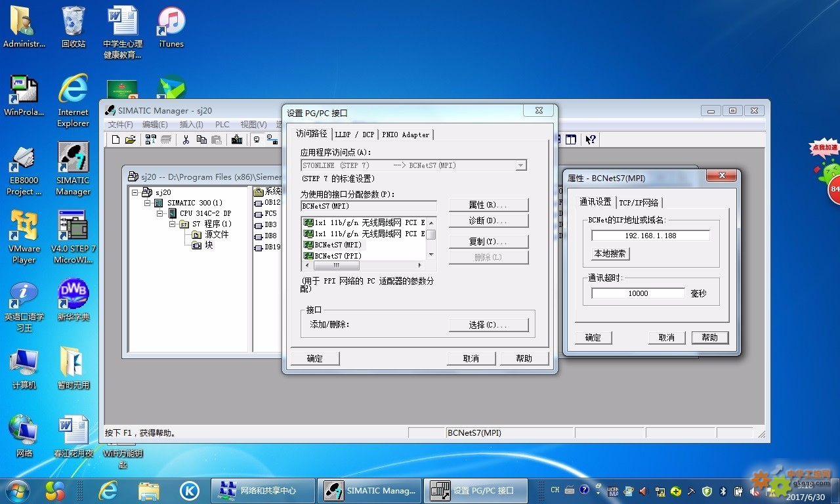Click 确定 in the 属性 BCNetS7(MPI) dialog

(x=593, y=337)
